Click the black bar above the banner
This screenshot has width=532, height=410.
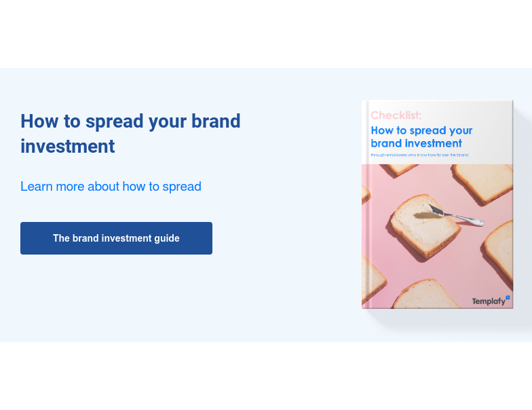click(266, 34)
